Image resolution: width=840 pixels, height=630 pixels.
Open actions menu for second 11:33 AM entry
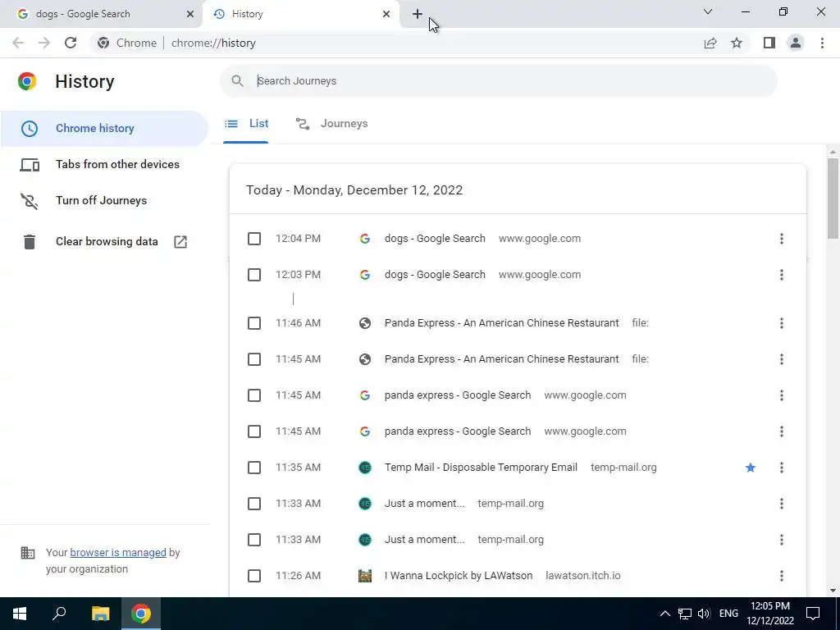(782, 540)
